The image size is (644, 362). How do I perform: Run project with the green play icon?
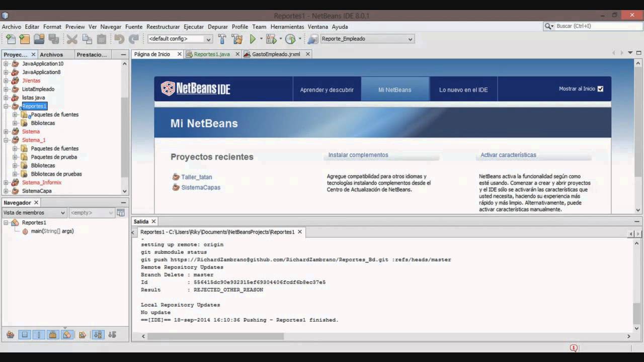[253, 39]
